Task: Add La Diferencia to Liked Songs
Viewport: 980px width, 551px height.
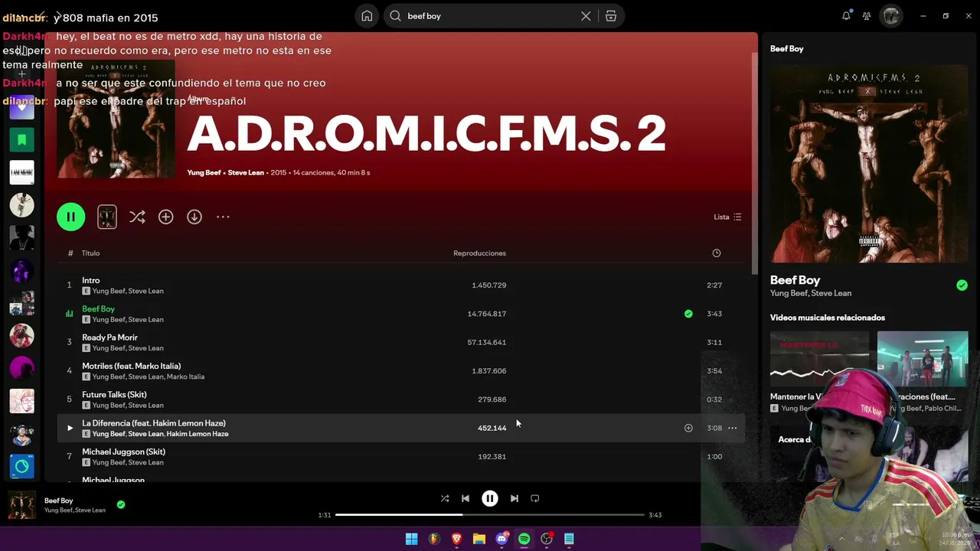Action: click(x=688, y=428)
